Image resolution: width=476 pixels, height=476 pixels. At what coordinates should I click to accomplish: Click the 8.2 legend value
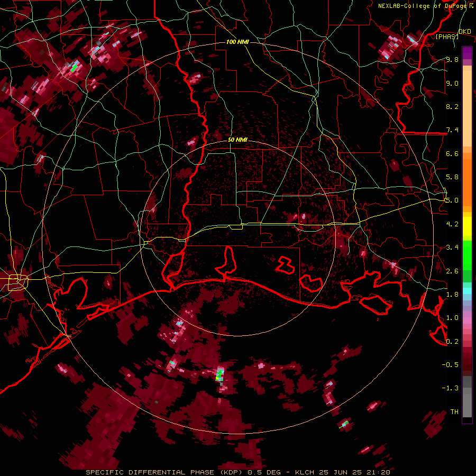pyautogui.click(x=452, y=106)
